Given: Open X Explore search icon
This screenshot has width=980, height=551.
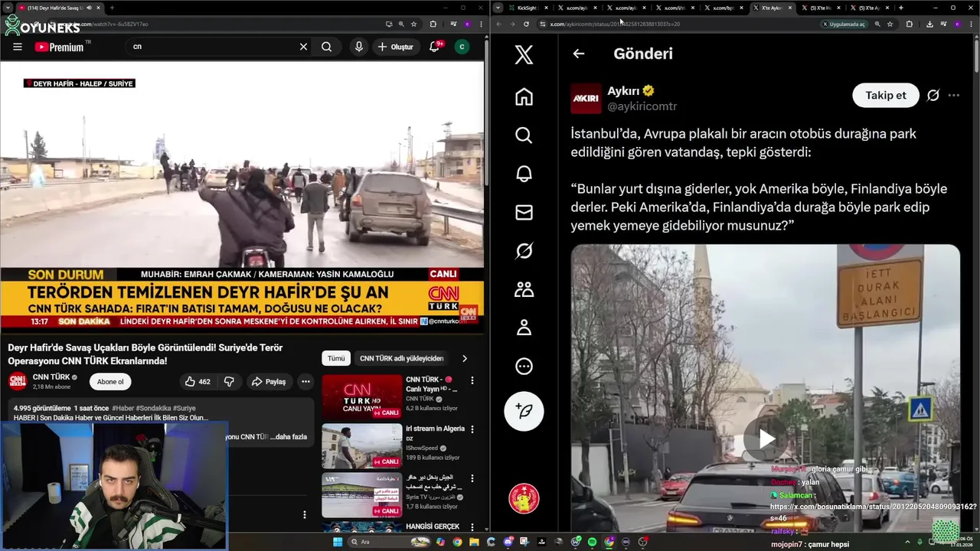Looking at the screenshot, I should tap(524, 135).
